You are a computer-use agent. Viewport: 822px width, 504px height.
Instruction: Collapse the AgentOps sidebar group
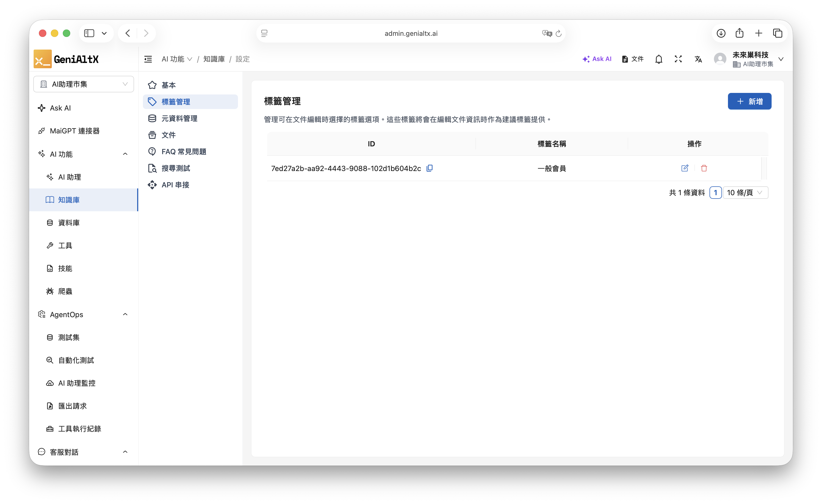coord(125,314)
